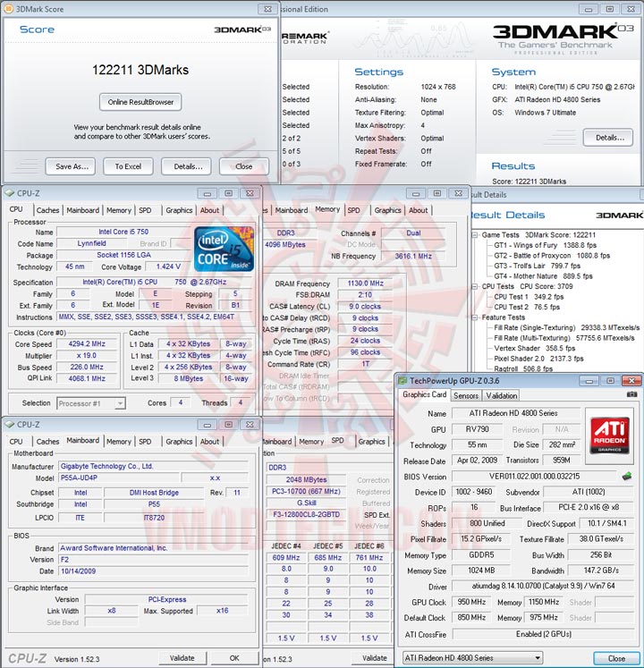Click title icon of CPU-Z Processor window
This screenshot has width=644, height=668.
9,193
